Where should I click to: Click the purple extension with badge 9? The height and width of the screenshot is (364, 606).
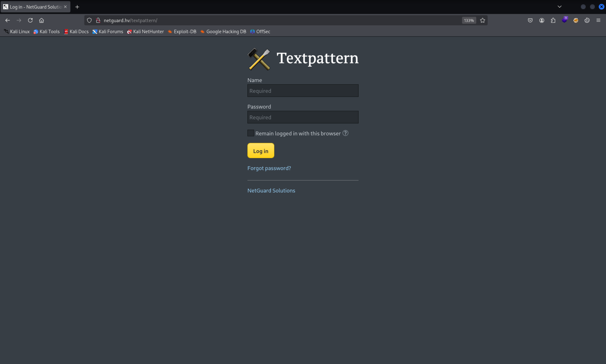pos(564,20)
